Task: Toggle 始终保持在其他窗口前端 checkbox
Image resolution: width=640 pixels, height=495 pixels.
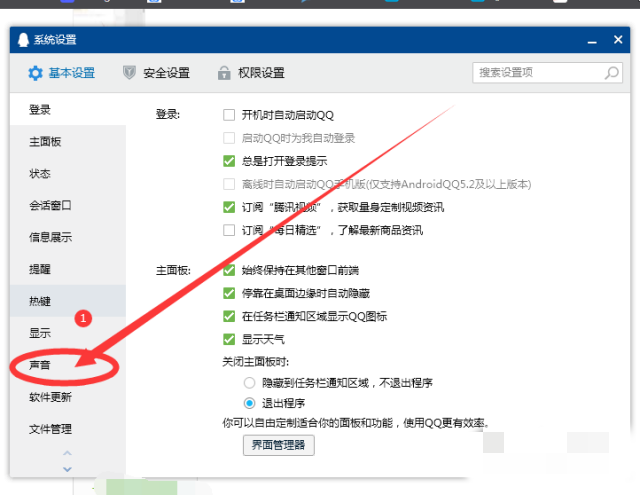Action: click(229, 270)
